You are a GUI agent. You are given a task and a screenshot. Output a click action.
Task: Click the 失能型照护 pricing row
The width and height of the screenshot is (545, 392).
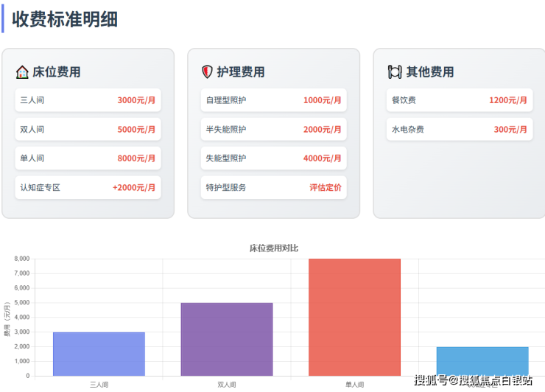(273, 158)
